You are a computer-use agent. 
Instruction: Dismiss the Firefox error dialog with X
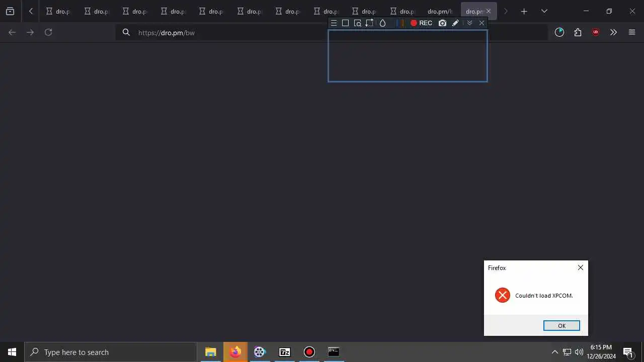click(x=581, y=267)
